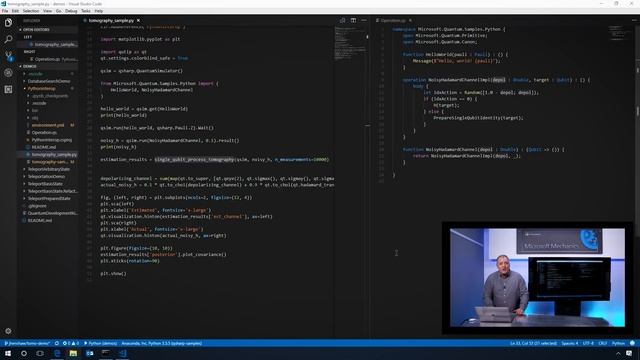This screenshot has height=360, width=640.
Task: Change the Spaces: 4 indentation setting
Action: [570, 343]
